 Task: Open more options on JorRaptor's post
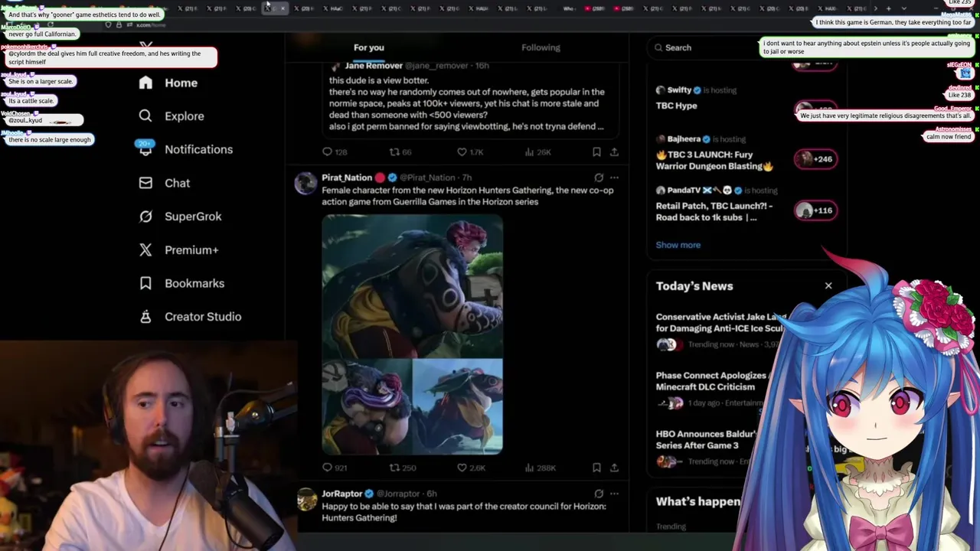(x=614, y=494)
